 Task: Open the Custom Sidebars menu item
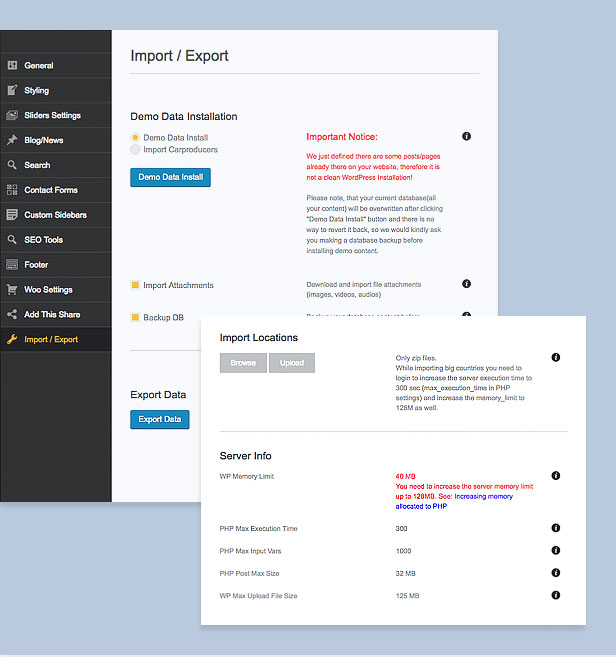(x=53, y=215)
